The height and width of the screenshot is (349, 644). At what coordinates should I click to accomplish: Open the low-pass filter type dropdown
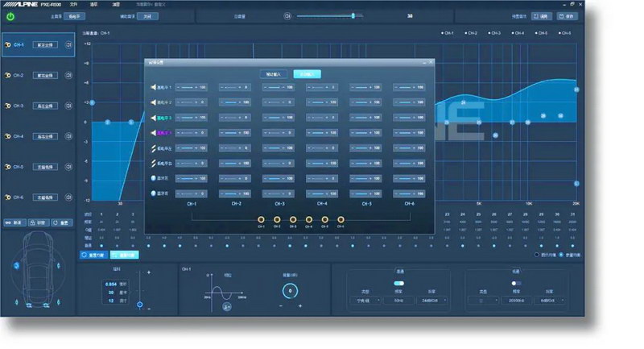[x=483, y=301]
